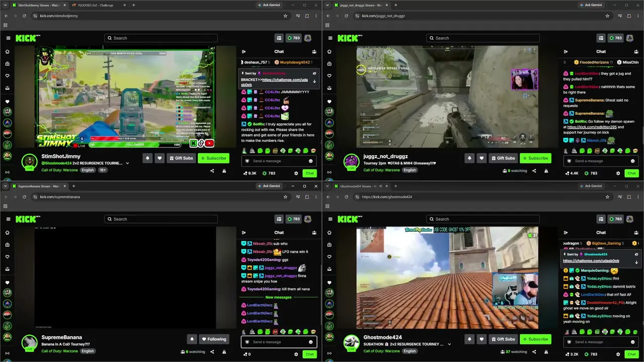This screenshot has height=362, width=644.
Task: Expand stream title chevron for StimShotJimmy
Action: (127, 163)
